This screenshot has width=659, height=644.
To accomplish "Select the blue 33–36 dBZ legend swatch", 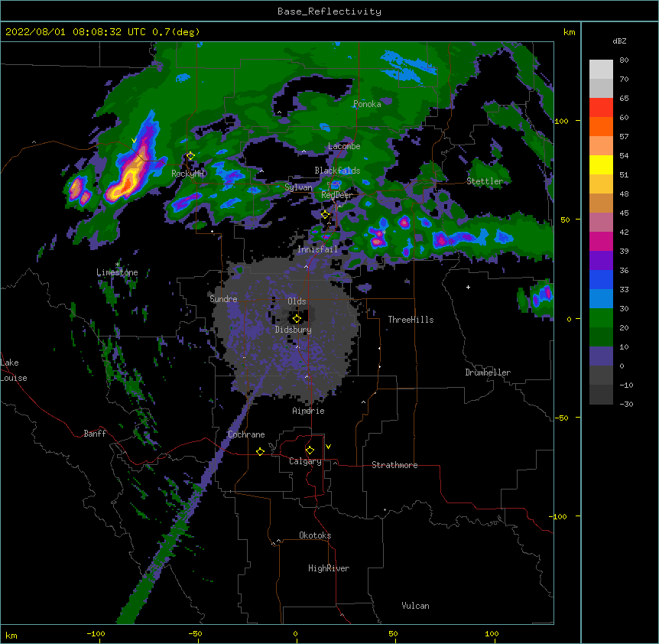I will click(601, 279).
